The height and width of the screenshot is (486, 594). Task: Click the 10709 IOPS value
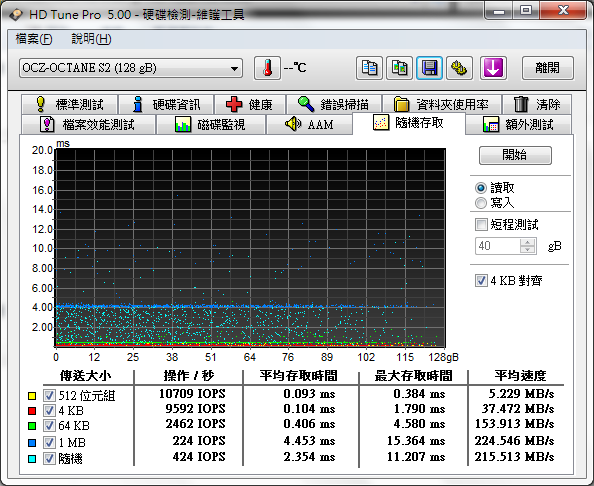point(192,394)
